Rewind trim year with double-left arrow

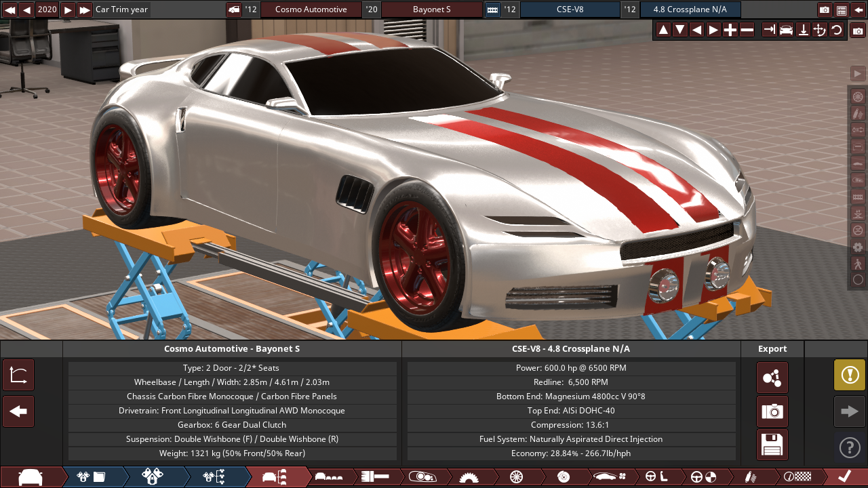(x=9, y=9)
